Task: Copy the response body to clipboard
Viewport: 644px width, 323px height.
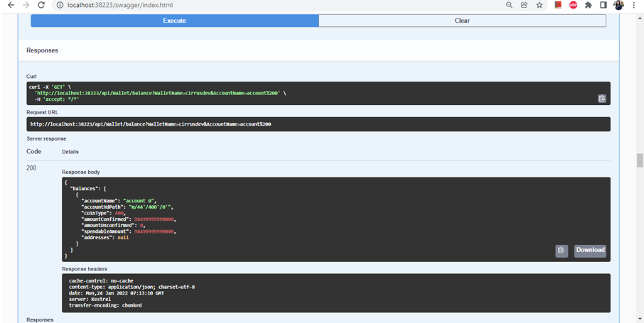Action: point(562,251)
